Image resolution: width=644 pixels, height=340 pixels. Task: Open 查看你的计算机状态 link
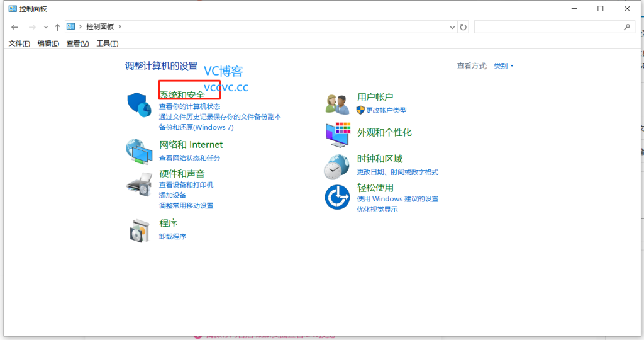tap(189, 106)
